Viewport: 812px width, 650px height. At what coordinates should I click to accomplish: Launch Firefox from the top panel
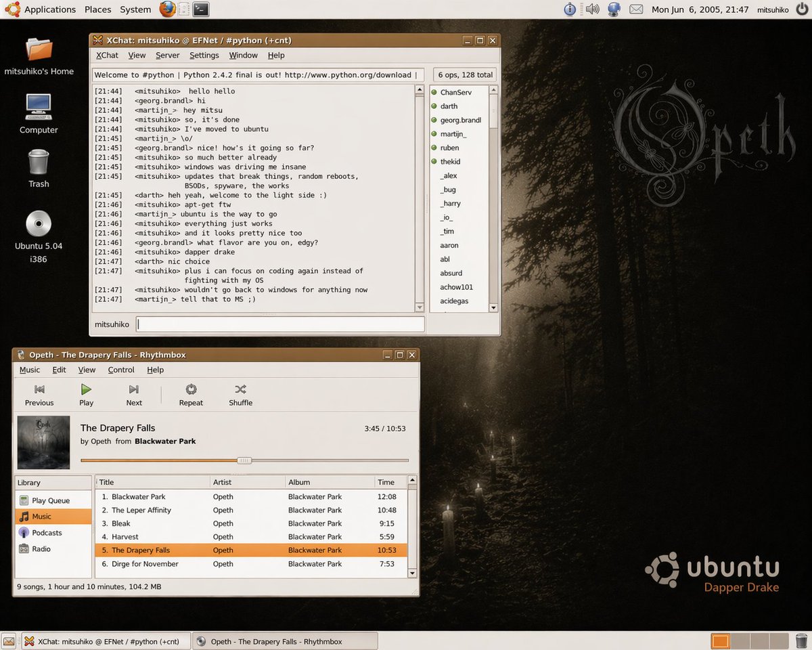tap(167, 9)
